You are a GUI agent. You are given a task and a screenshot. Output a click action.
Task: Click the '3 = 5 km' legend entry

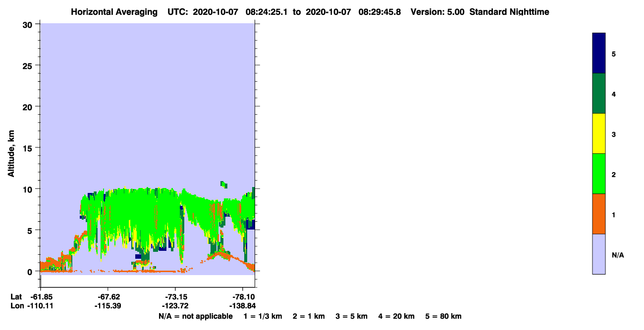point(351,316)
